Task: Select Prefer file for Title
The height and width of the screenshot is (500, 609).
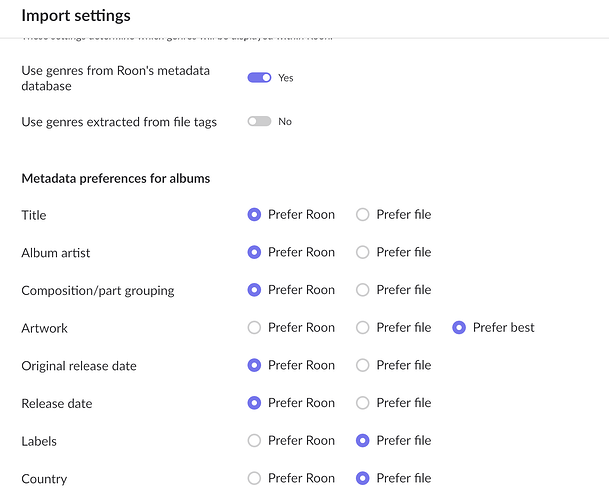Action: (363, 214)
